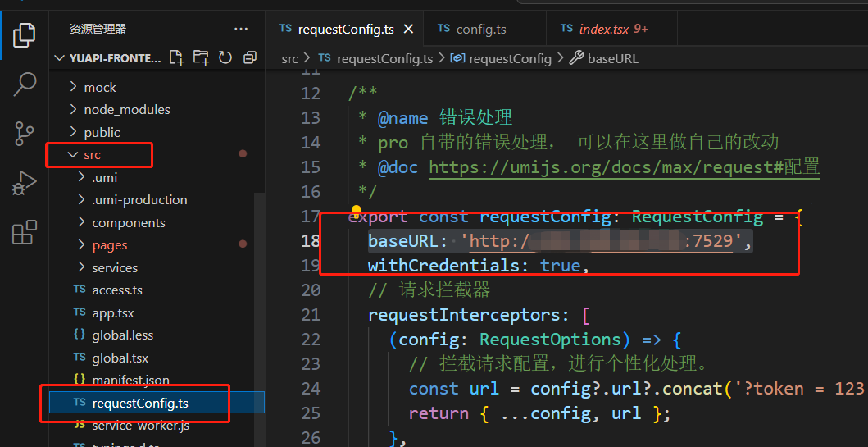The height and width of the screenshot is (447, 868).
Task: Expand the node_modules folder
Action: click(x=126, y=109)
